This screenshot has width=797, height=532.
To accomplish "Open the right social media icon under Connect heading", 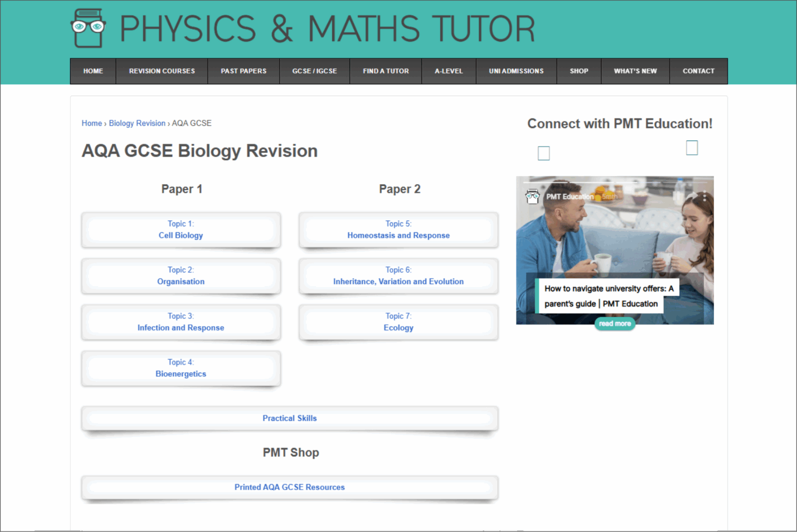I will 692,148.
